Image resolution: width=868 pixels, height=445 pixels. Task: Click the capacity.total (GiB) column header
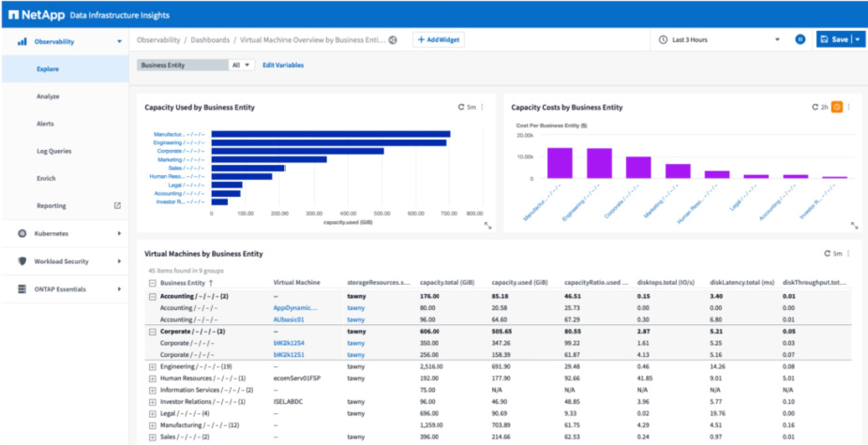447,283
